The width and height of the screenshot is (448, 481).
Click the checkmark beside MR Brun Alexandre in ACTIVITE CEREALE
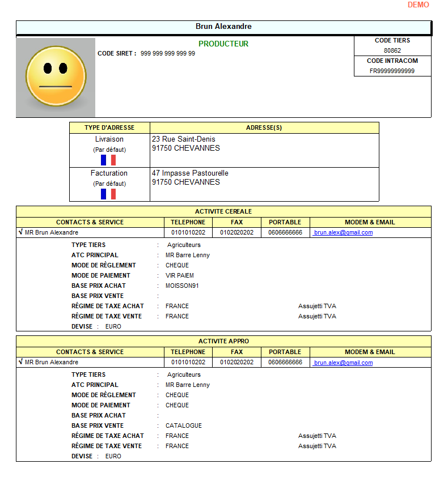point(20,232)
